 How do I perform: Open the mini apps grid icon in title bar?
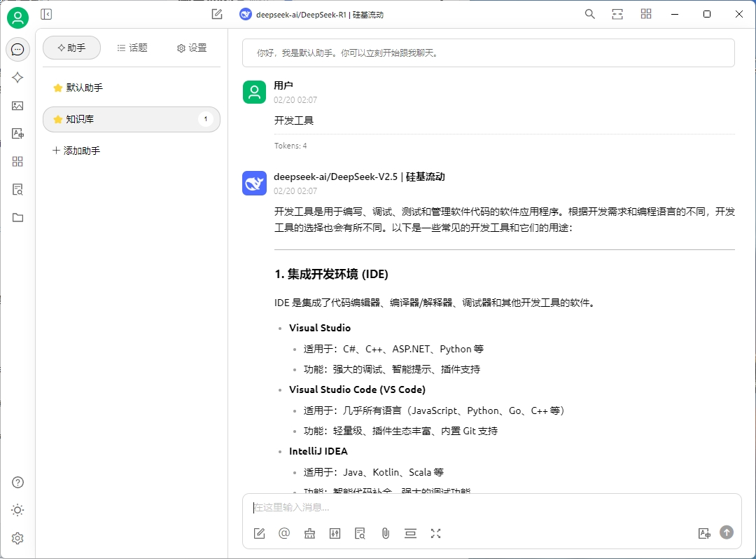click(646, 14)
